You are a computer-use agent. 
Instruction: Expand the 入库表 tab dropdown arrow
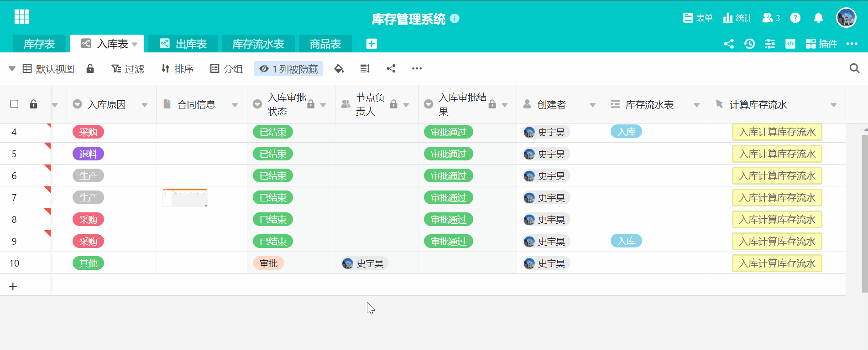[135, 44]
